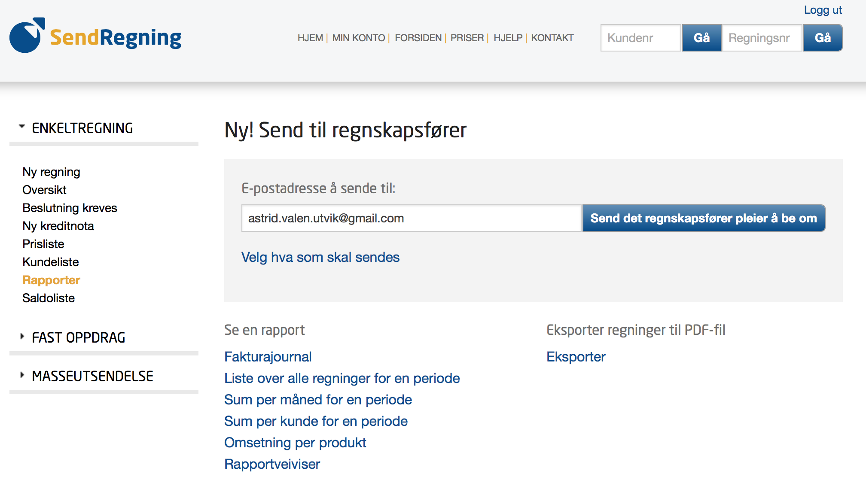
Task: Click the Regningsnr input field
Action: (x=762, y=38)
